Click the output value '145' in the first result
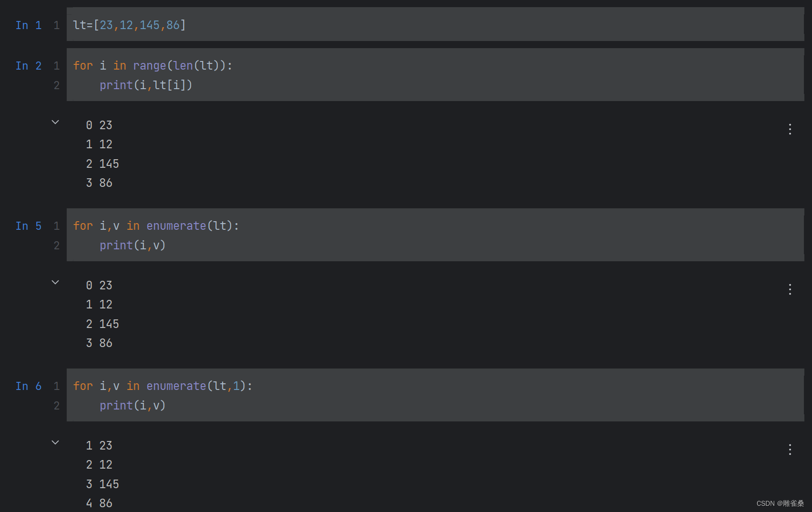This screenshot has height=512, width=812. pos(109,163)
